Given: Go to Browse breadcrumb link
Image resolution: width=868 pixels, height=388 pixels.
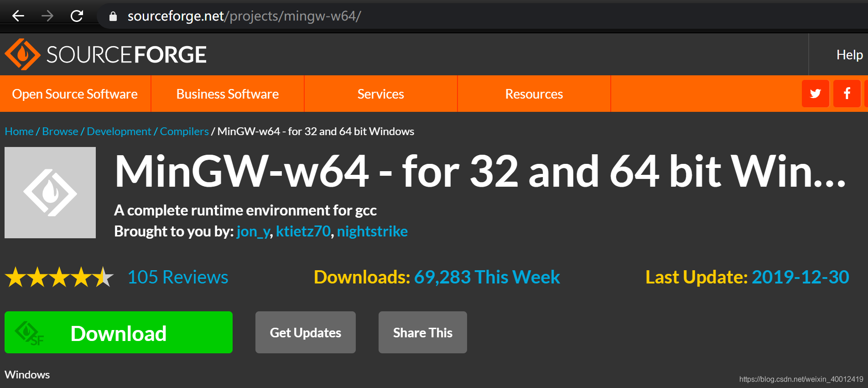Looking at the screenshot, I should (x=60, y=131).
